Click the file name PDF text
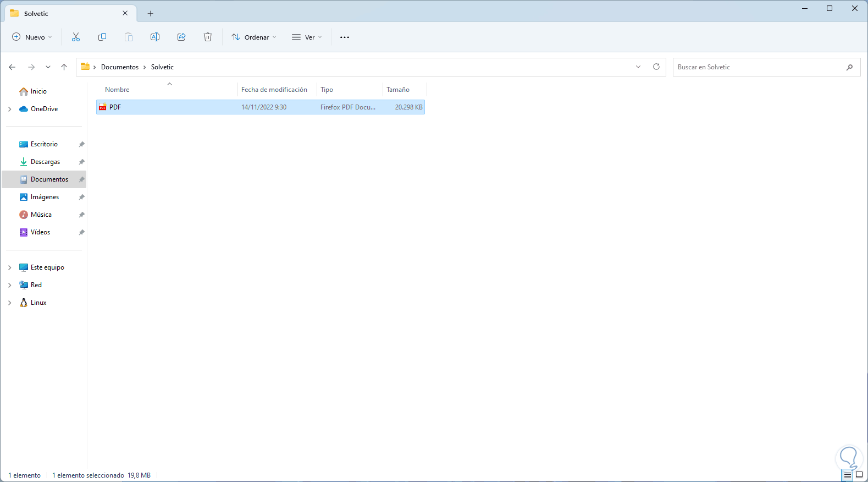This screenshot has height=482, width=868. 115,107
